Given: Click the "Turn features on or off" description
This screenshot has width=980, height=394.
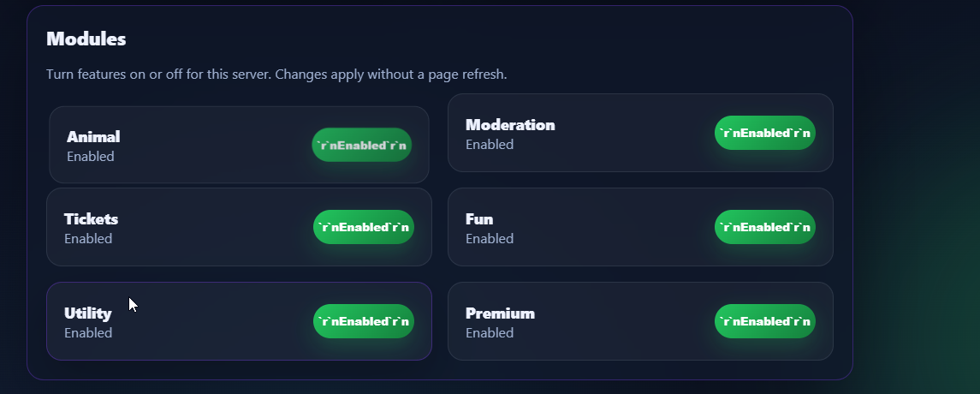Looking at the screenshot, I should pyautogui.click(x=276, y=75).
